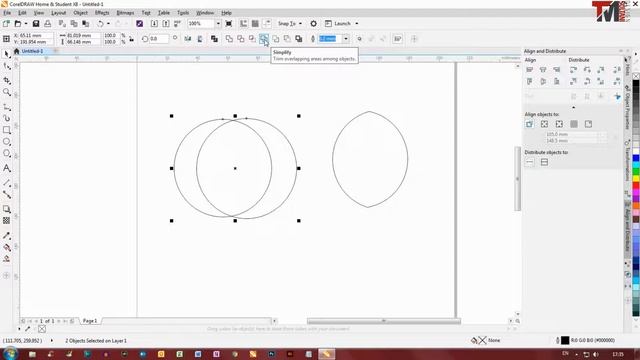Open the Launch dropdown

pyautogui.click(x=342, y=24)
